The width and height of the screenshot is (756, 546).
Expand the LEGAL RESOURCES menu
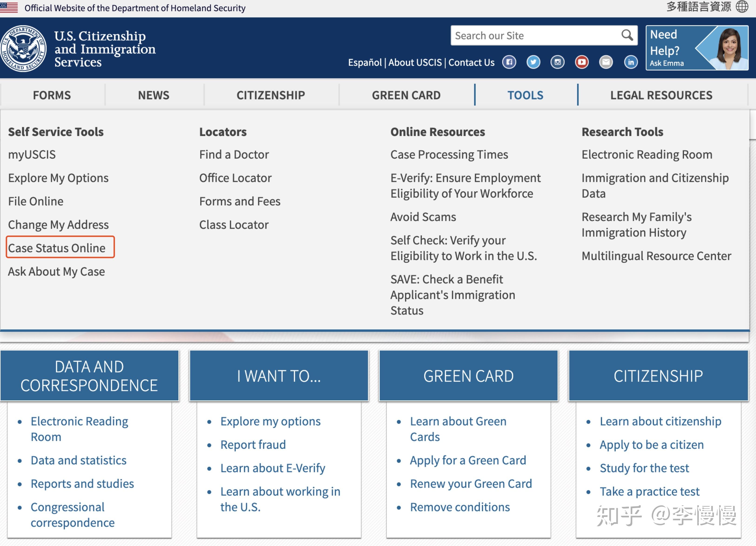[x=661, y=95]
